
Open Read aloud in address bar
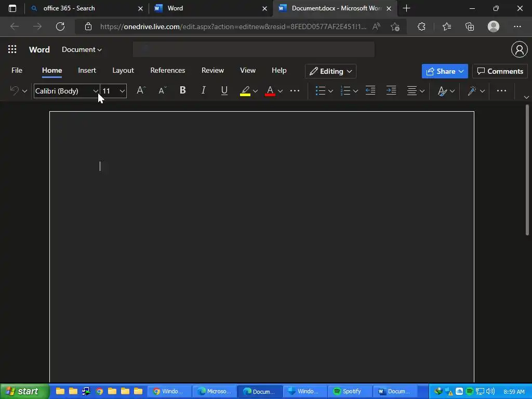(x=376, y=26)
